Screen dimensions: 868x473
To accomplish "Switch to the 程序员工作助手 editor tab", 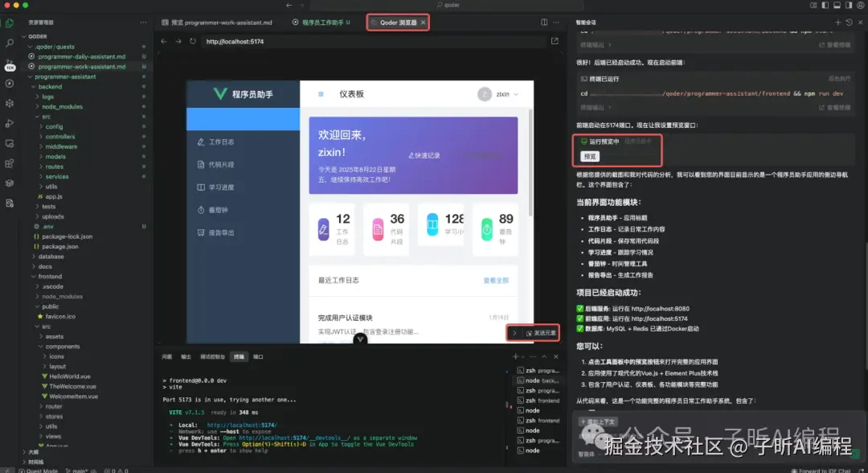I will click(321, 23).
